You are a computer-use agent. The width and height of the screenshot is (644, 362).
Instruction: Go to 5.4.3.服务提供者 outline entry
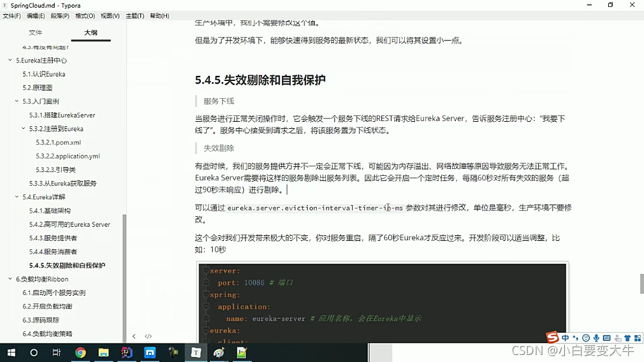tap(53, 238)
